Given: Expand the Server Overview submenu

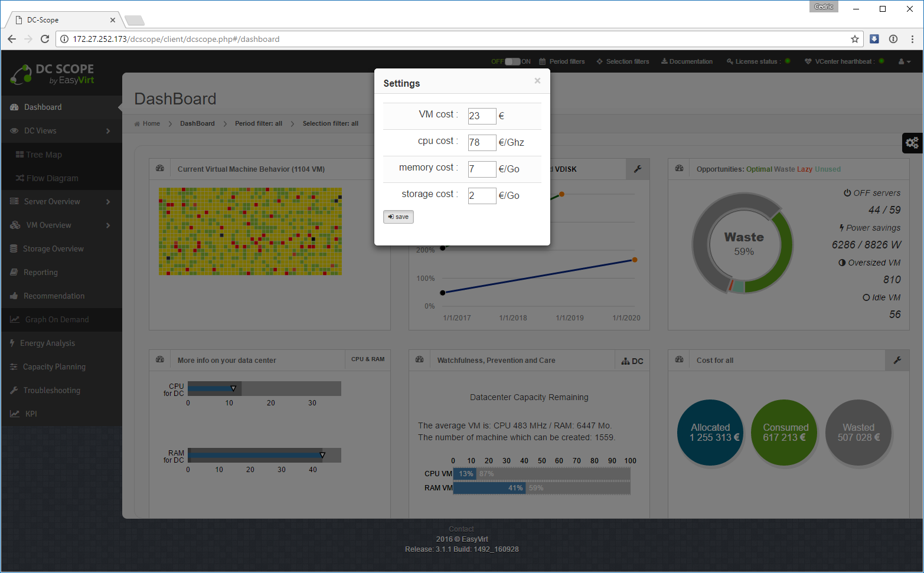Looking at the screenshot, I should point(61,202).
